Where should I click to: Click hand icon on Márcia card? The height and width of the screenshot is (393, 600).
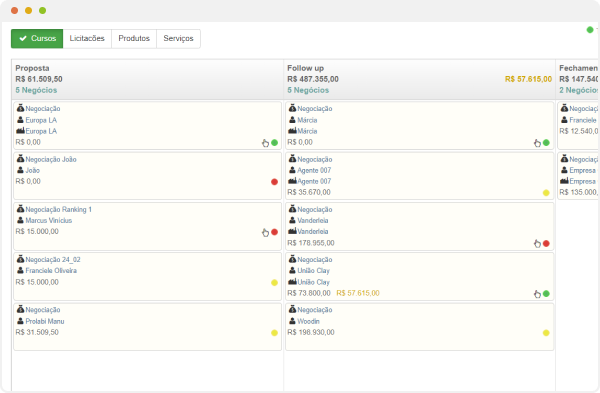(x=537, y=143)
